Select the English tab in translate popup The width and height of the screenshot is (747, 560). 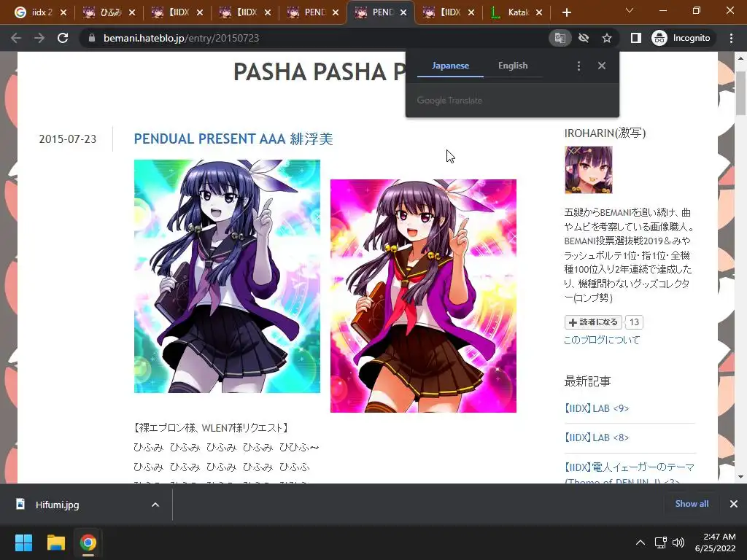coord(513,66)
